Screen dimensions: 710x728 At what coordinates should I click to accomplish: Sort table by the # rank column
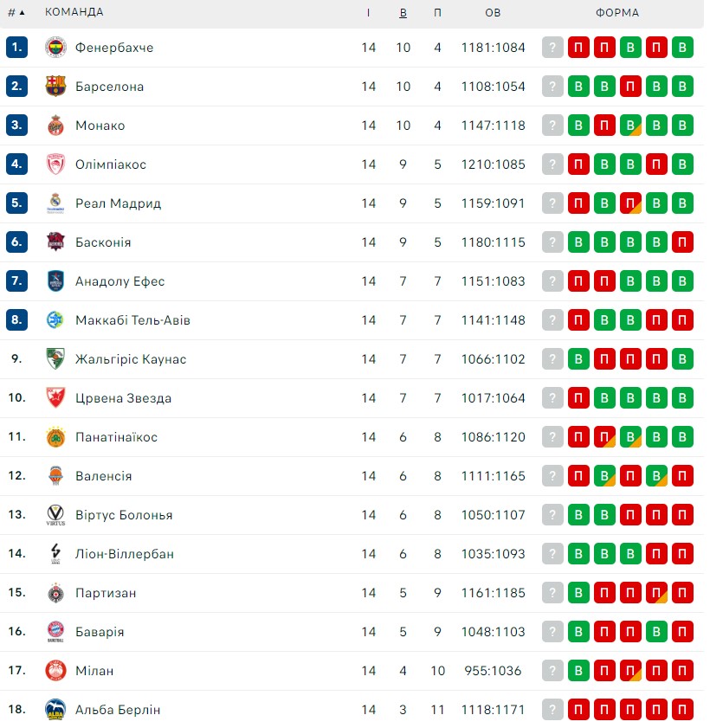[16, 12]
